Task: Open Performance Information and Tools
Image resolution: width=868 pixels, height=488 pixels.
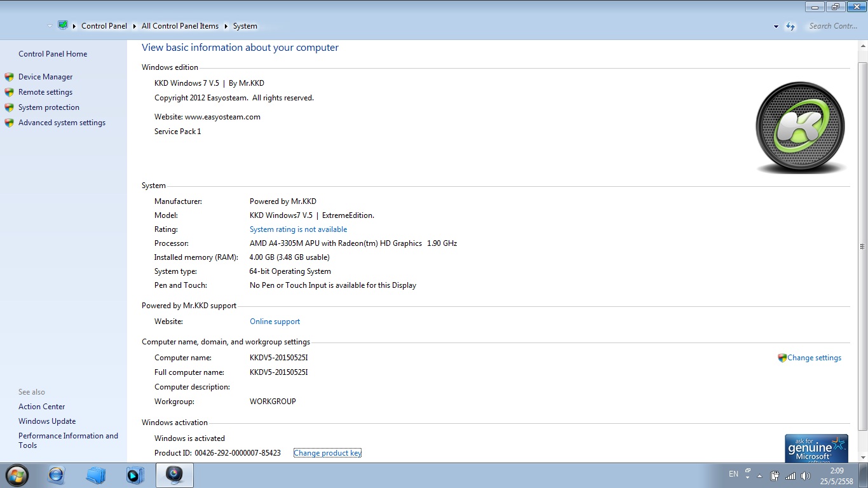Action: pos(68,440)
